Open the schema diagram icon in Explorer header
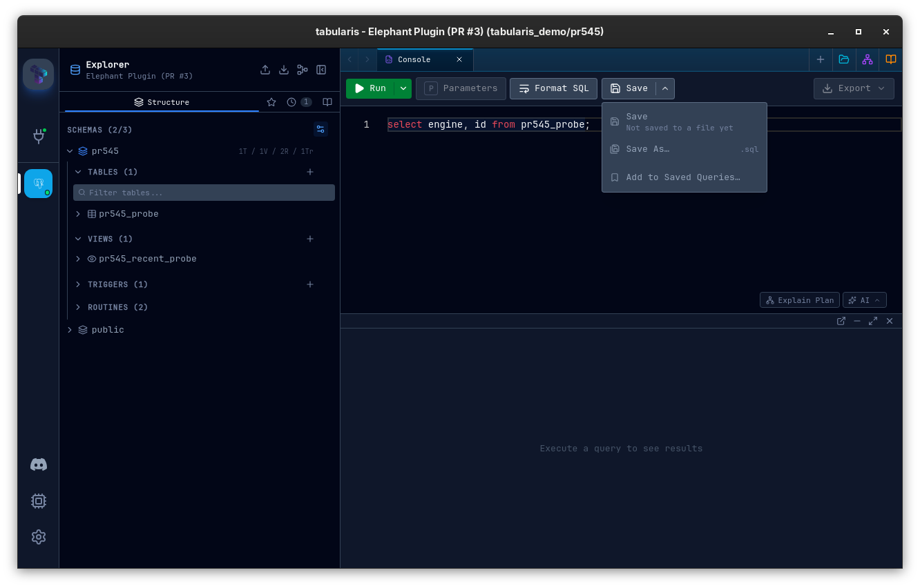 click(303, 70)
